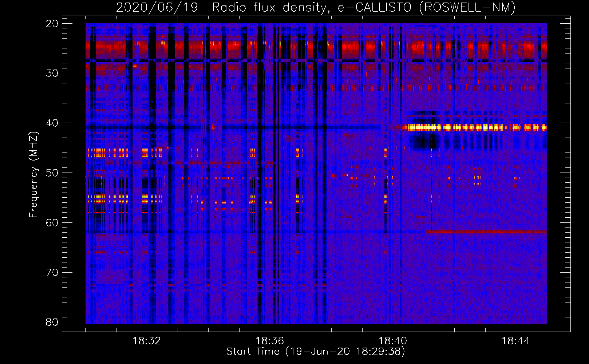Click the '50' frequency tick label

click(52, 173)
